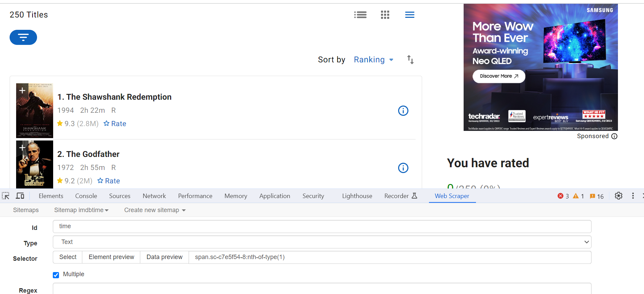Open info for The Shawshank Redemption
644x294 pixels.
coord(403,111)
